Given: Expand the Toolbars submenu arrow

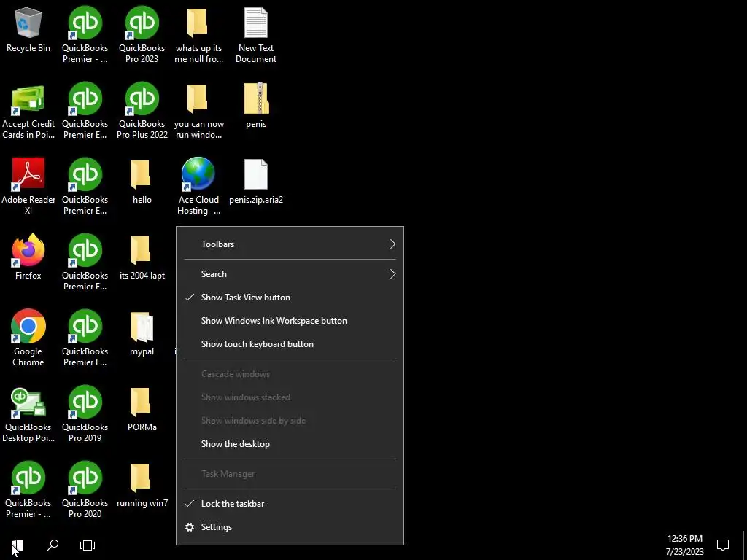Looking at the screenshot, I should point(392,244).
